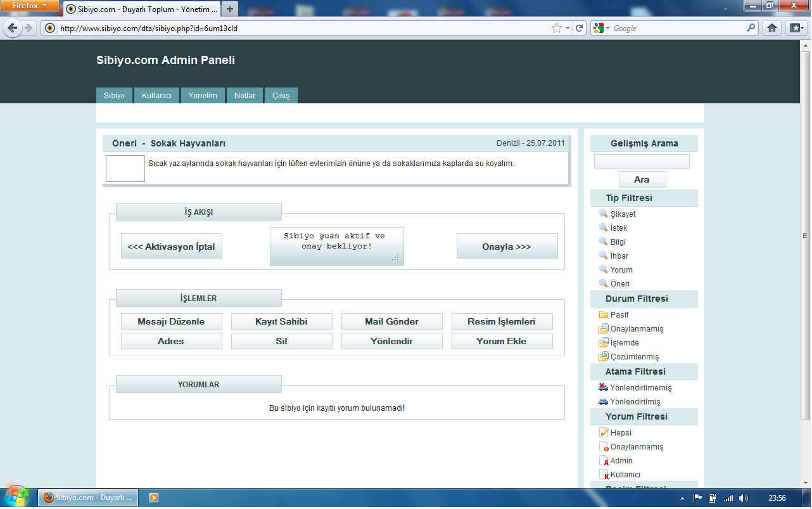
Task: Click Resim İşlemleri button
Action: (x=502, y=321)
